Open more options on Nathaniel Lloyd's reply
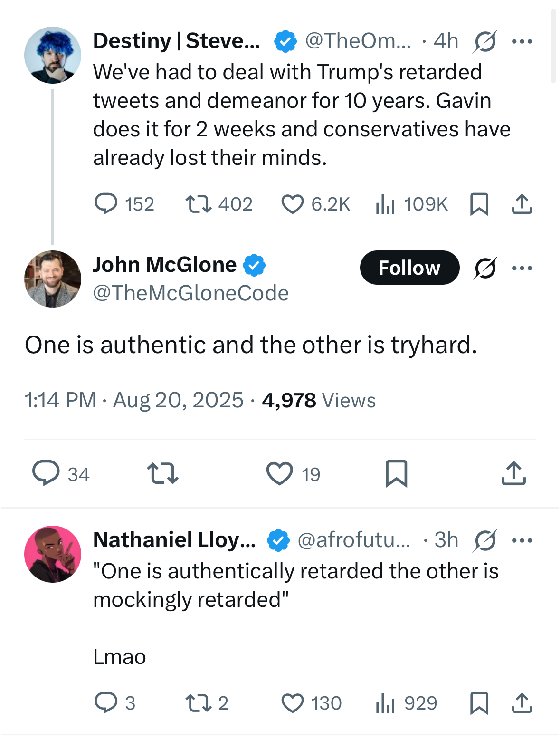Image resolution: width=560 pixels, height=740 pixels. click(522, 540)
